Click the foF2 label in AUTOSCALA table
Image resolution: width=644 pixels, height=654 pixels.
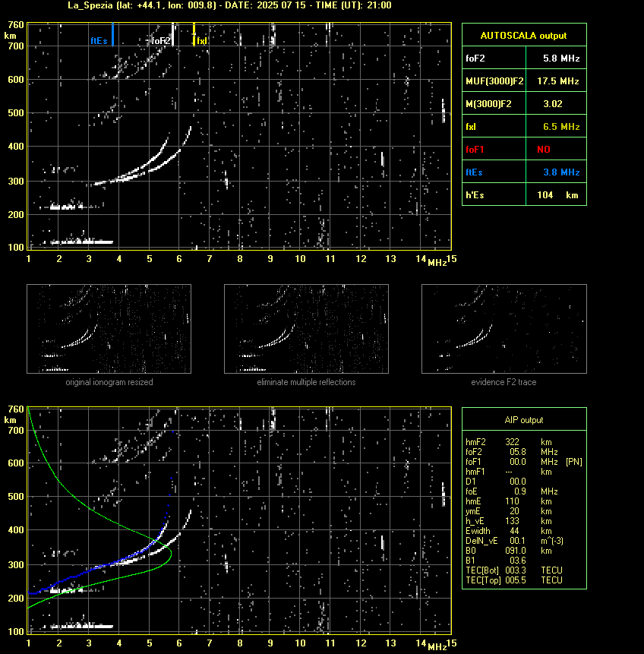click(x=475, y=58)
